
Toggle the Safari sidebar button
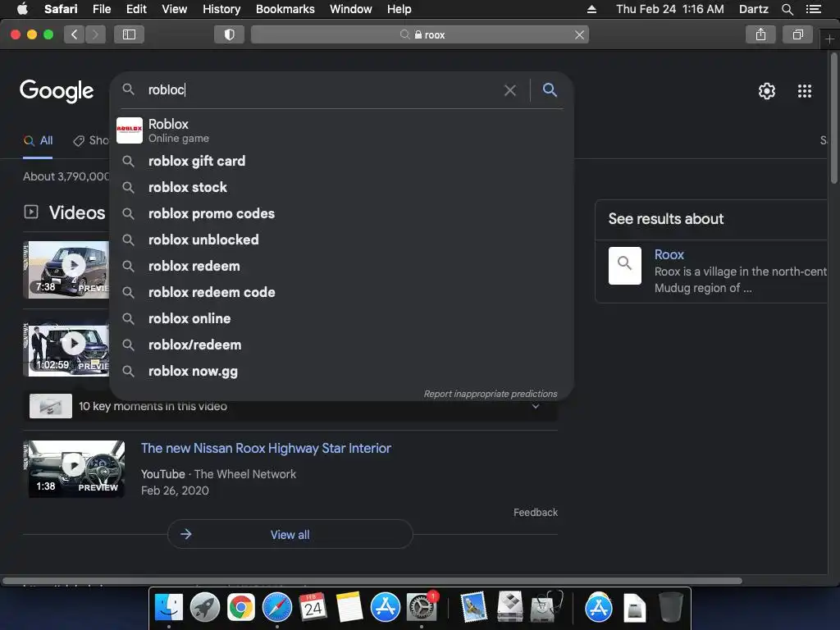(x=129, y=34)
